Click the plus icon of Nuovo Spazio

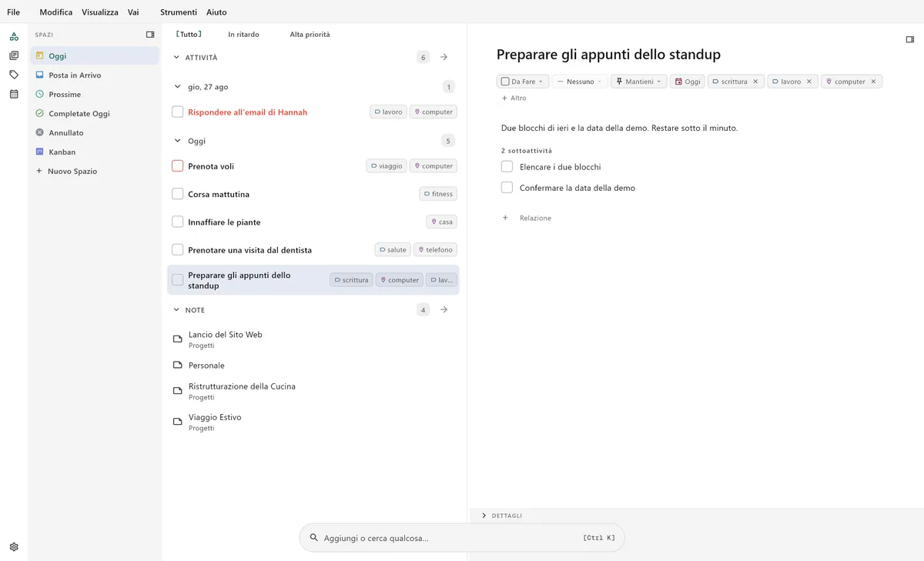point(39,171)
